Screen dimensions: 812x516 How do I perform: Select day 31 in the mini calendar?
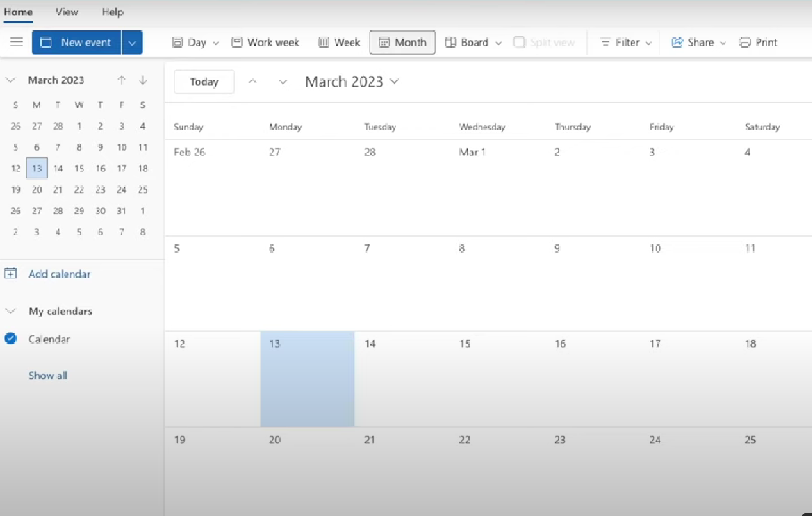pyautogui.click(x=121, y=210)
